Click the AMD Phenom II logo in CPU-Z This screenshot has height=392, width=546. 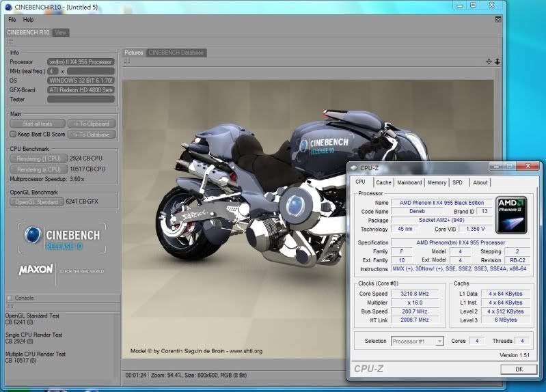coord(511,215)
